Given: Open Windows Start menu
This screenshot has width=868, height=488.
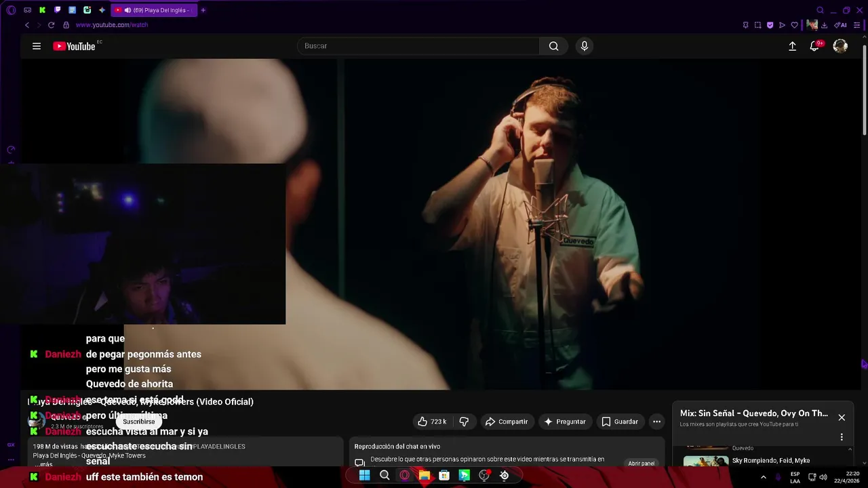Looking at the screenshot, I should [364, 475].
